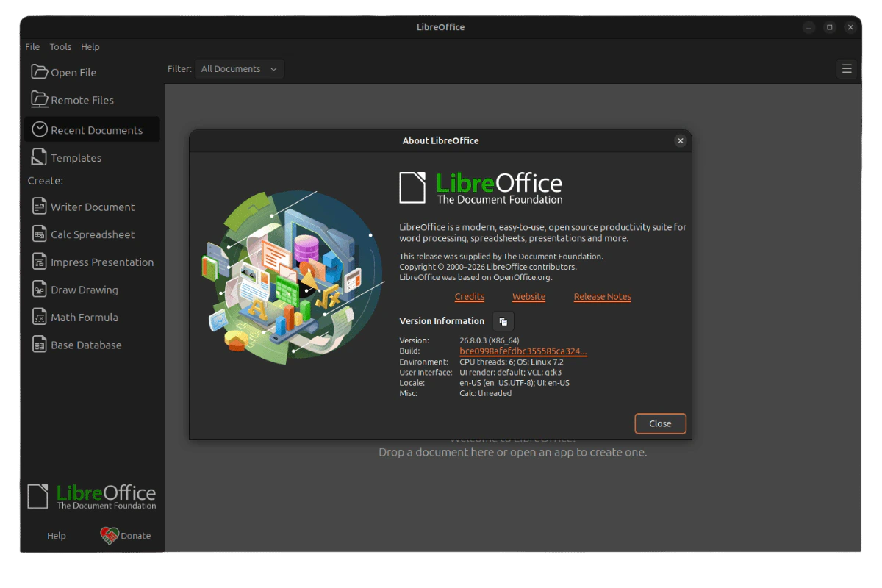Image resolution: width=882 pixels, height=588 pixels.
Task: Click the colorful About dialog illustration
Action: pyautogui.click(x=293, y=276)
